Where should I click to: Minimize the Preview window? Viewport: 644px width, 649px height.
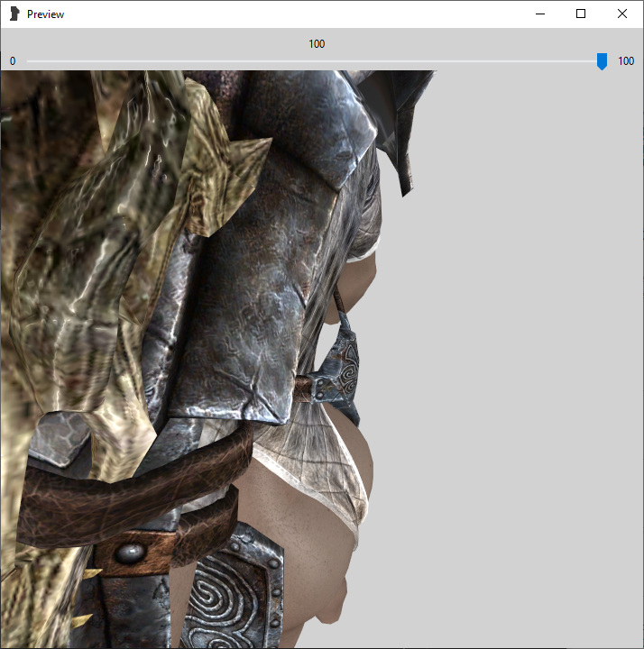point(540,14)
